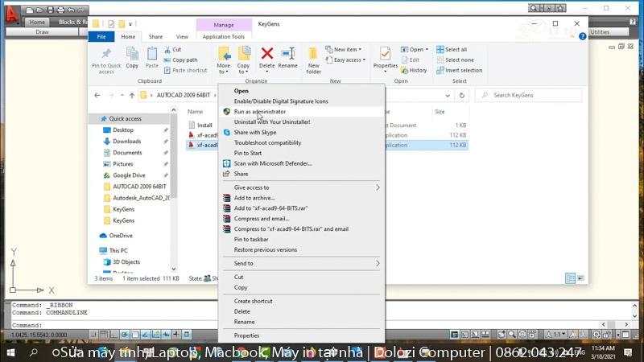Open the New item dropdown
Screen dimensions: 644x362
pos(344,49)
